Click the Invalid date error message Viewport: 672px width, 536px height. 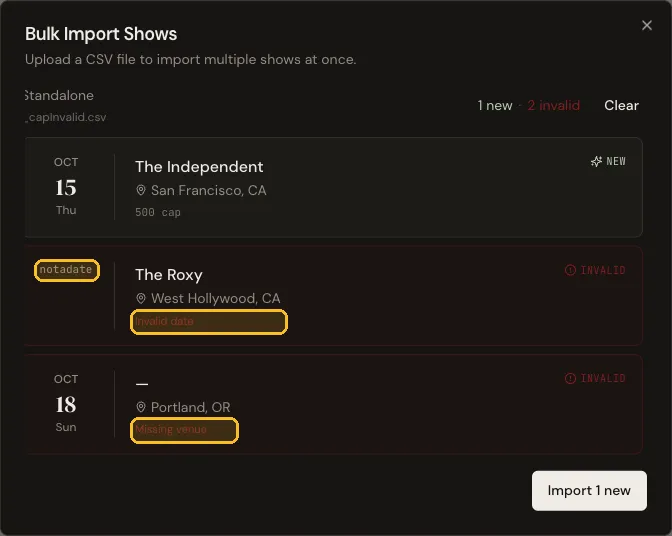click(x=209, y=322)
